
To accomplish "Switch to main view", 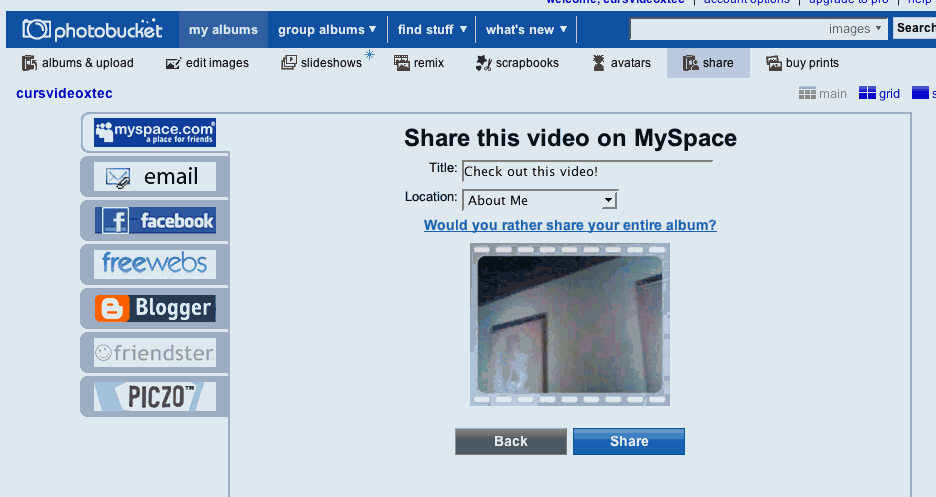I will pyautogui.click(x=823, y=94).
